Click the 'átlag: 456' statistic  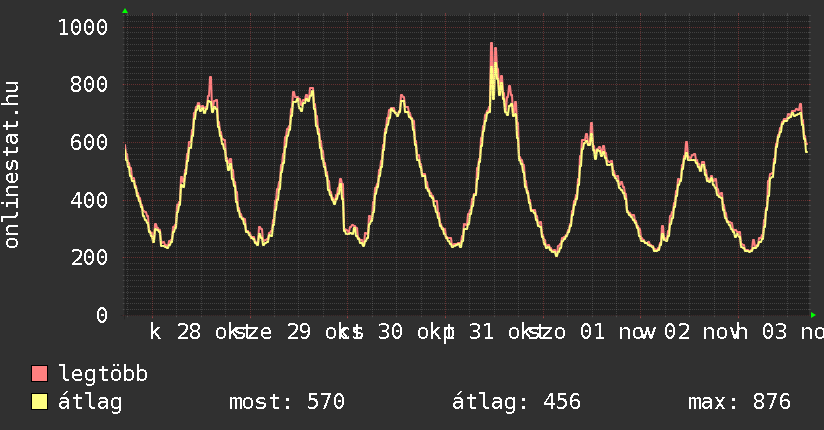point(516,402)
